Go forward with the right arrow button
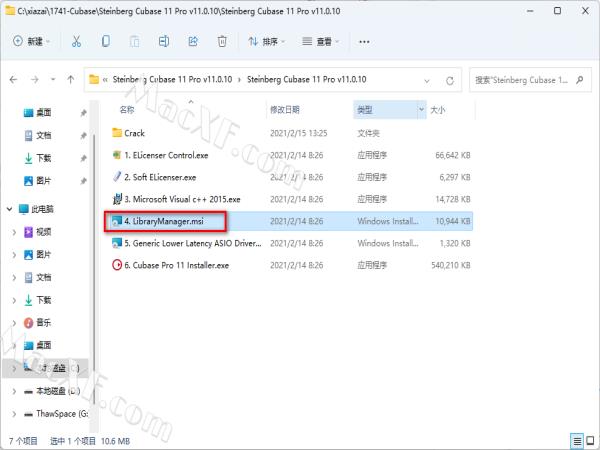This screenshot has height=450, width=600. click(34, 80)
